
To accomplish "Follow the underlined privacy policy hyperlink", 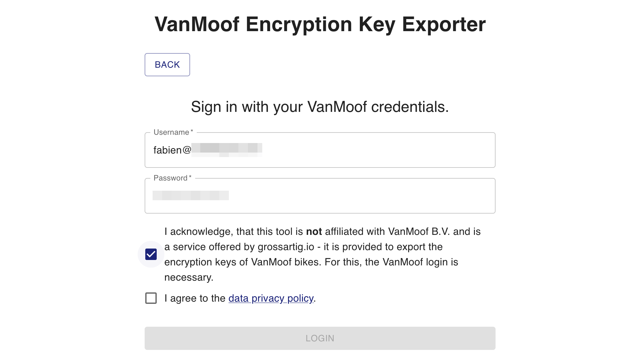I will pos(271,298).
